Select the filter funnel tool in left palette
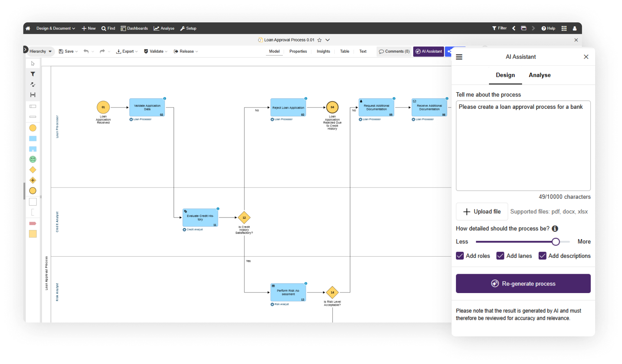This screenshot has width=622, height=364. pyautogui.click(x=33, y=74)
